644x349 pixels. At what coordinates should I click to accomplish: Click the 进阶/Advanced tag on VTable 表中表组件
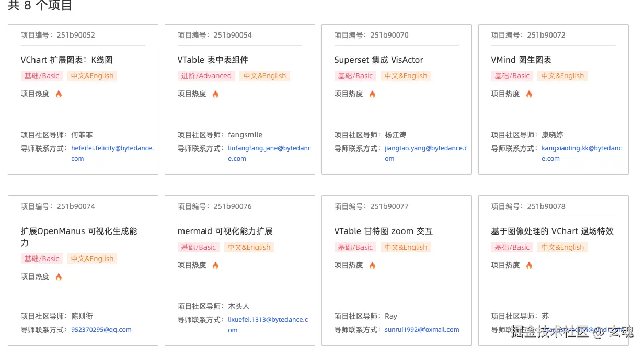[206, 76]
